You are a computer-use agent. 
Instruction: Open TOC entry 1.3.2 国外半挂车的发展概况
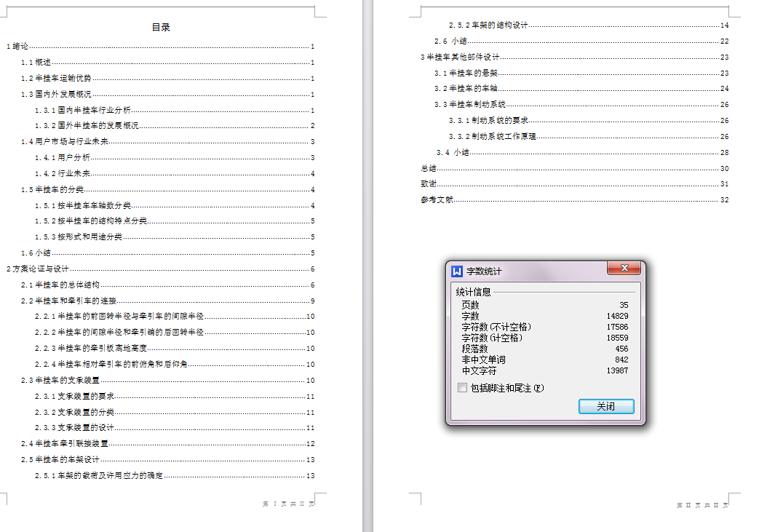[175, 126]
